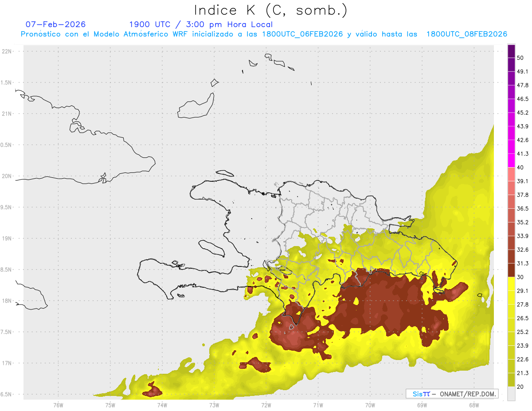Click the "75W" longitude axis label
532x411 pixels.
click(x=110, y=405)
